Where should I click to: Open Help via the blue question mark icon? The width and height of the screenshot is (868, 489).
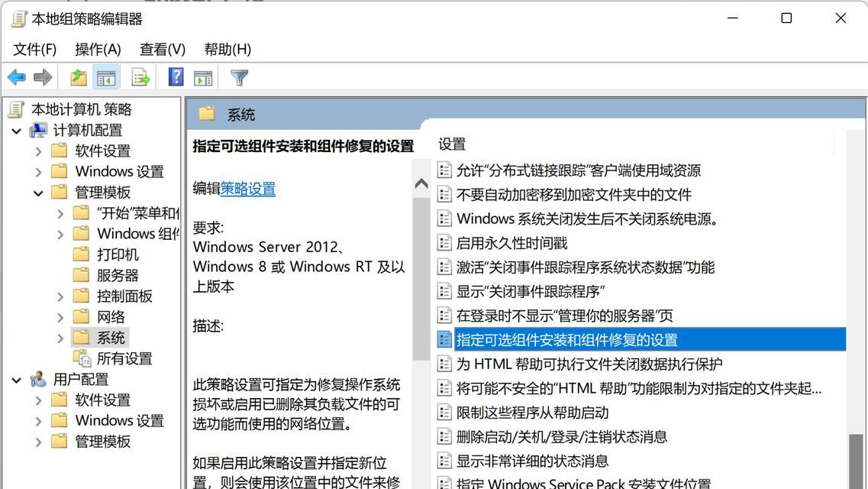176,76
